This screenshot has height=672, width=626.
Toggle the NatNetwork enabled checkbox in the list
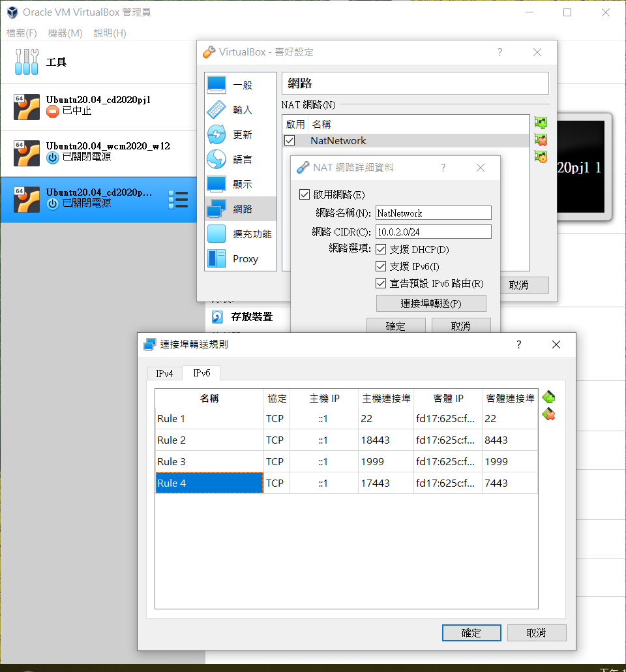coord(290,140)
